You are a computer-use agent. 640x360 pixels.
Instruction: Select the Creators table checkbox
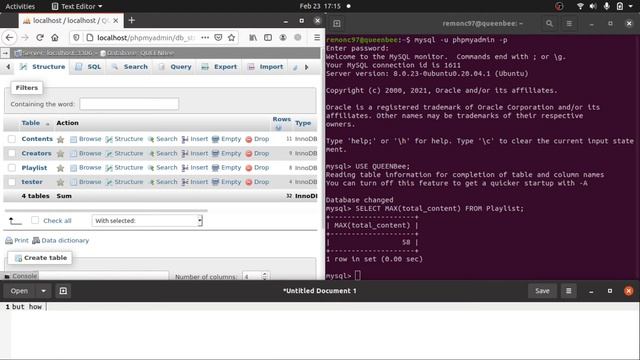coord(12,153)
